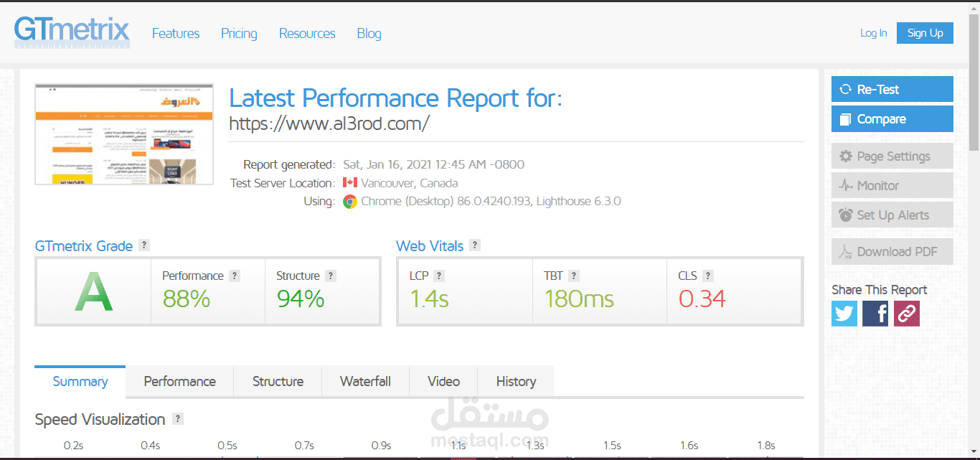980x460 pixels.
Task: Switch to the Waterfall tab
Action: (365, 381)
